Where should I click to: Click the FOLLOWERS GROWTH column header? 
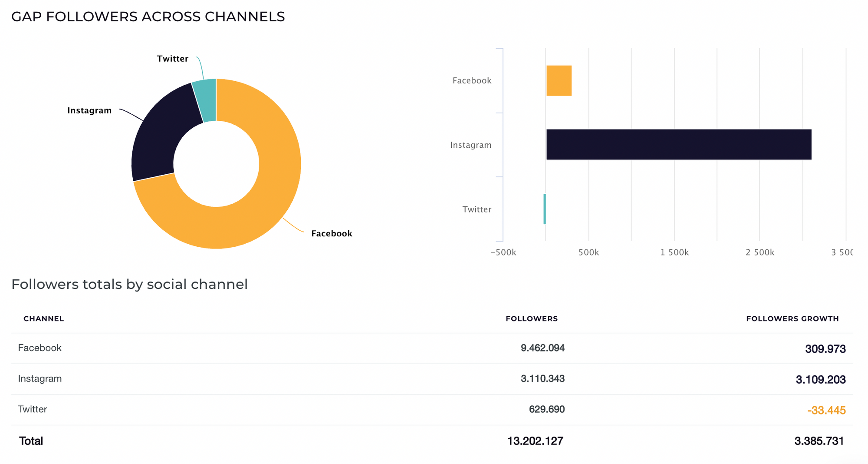point(792,318)
